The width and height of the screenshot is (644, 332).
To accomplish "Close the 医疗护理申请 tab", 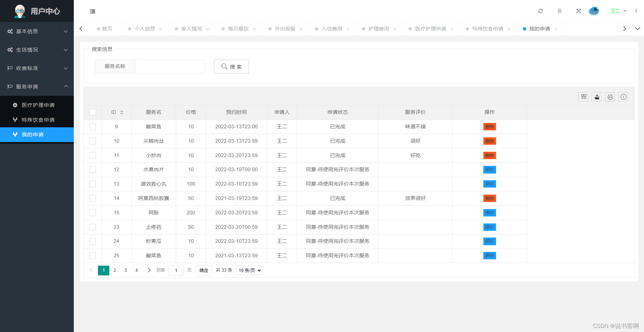I will (x=452, y=29).
